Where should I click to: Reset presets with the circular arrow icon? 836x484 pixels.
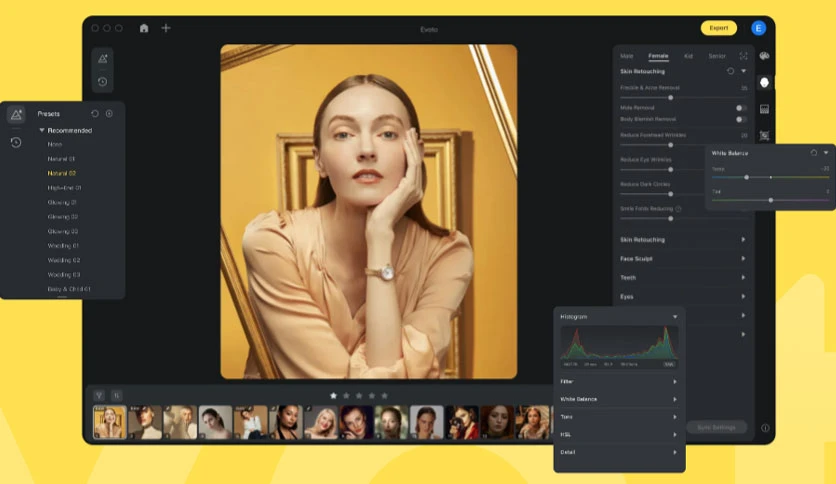[x=95, y=114]
